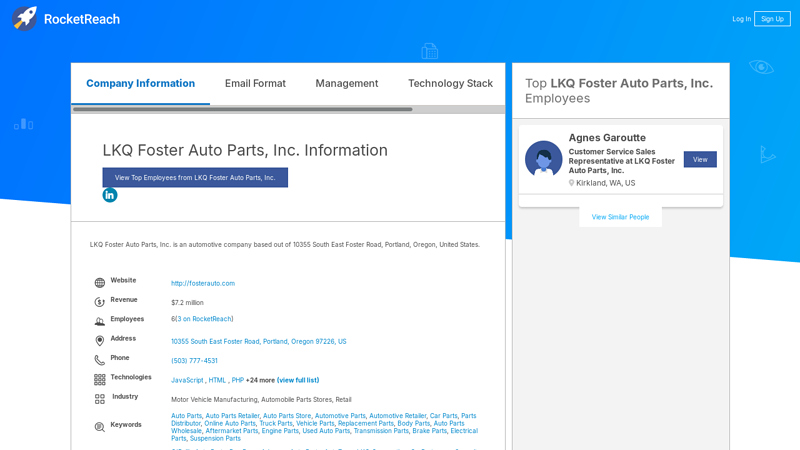Open the 10355 South East Foster Road address link
This screenshot has height=450, width=800.
(259, 341)
